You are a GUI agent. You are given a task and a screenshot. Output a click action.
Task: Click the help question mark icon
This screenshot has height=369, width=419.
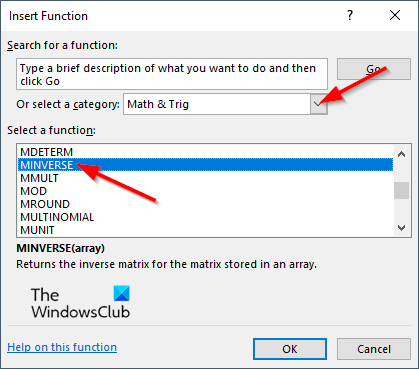point(350,15)
